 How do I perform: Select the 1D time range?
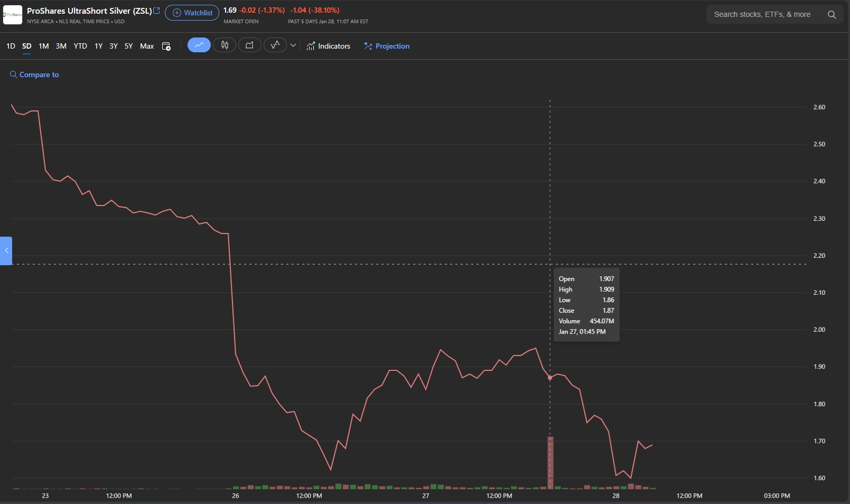pyautogui.click(x=11, y=46)
